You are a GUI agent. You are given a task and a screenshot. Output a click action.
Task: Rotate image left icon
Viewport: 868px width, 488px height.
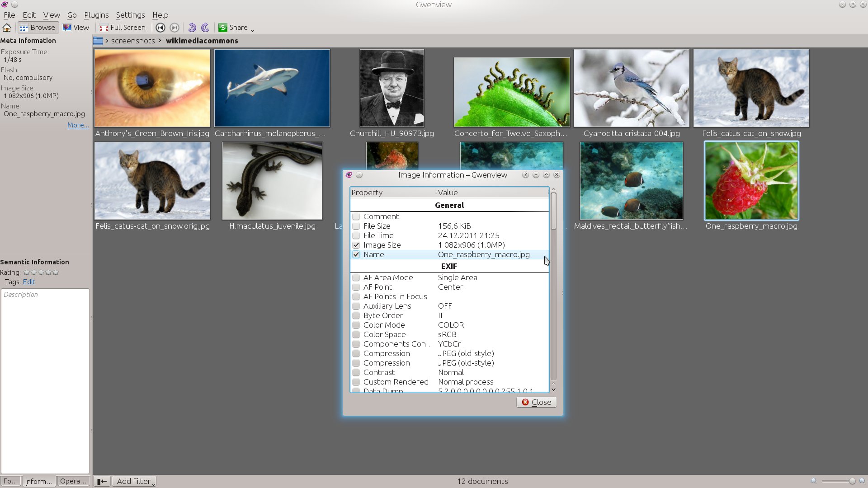192,28
